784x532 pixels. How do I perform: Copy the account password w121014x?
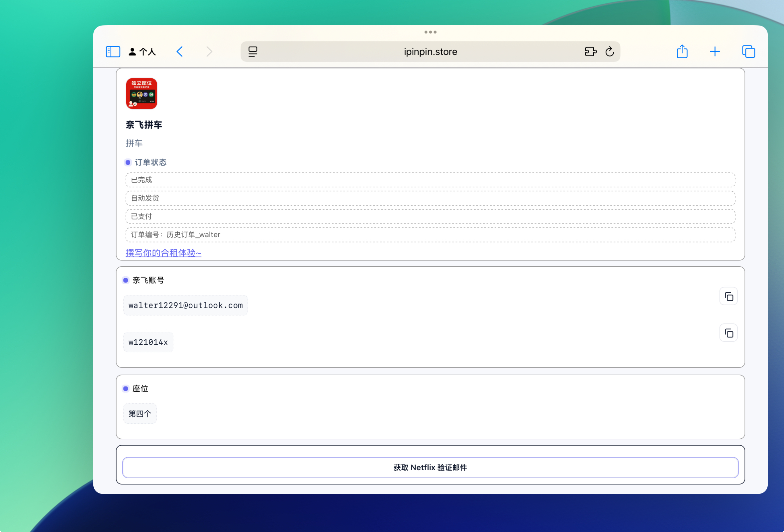coord(728,333)
